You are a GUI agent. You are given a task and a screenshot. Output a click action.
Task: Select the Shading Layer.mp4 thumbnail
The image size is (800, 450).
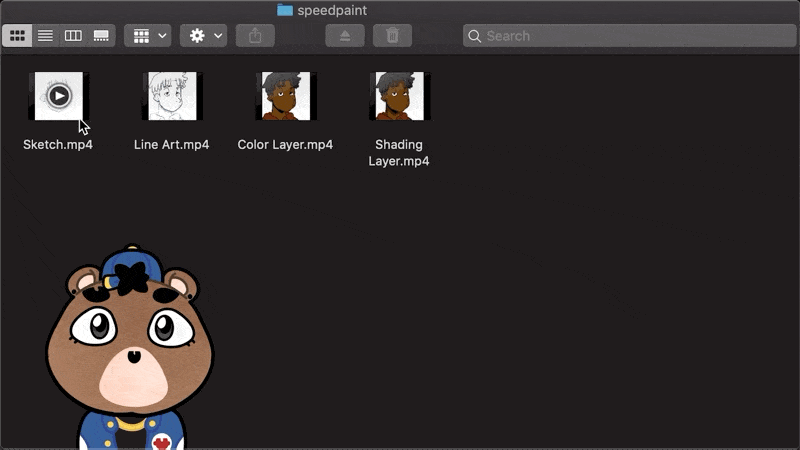399,96
